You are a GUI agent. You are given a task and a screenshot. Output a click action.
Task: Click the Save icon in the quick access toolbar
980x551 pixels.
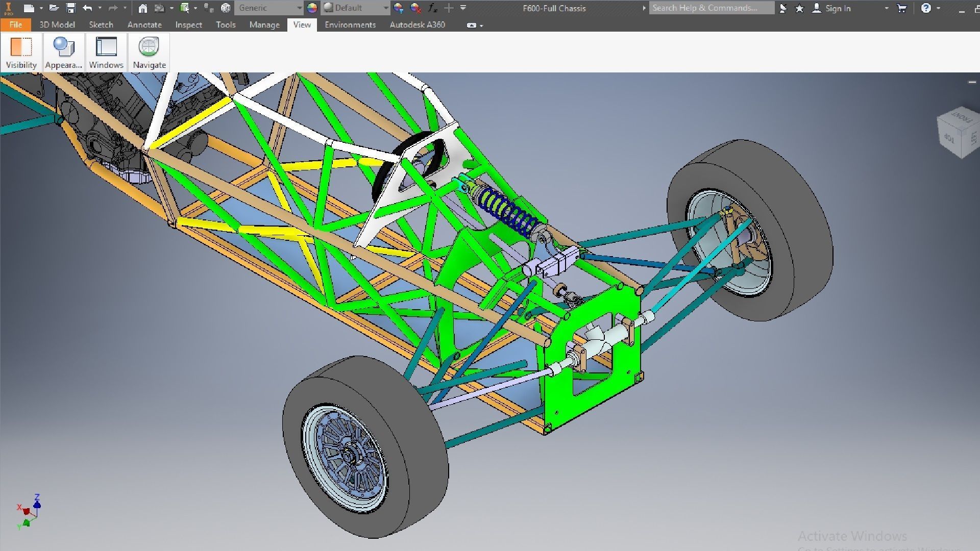(x=71, y=8)
